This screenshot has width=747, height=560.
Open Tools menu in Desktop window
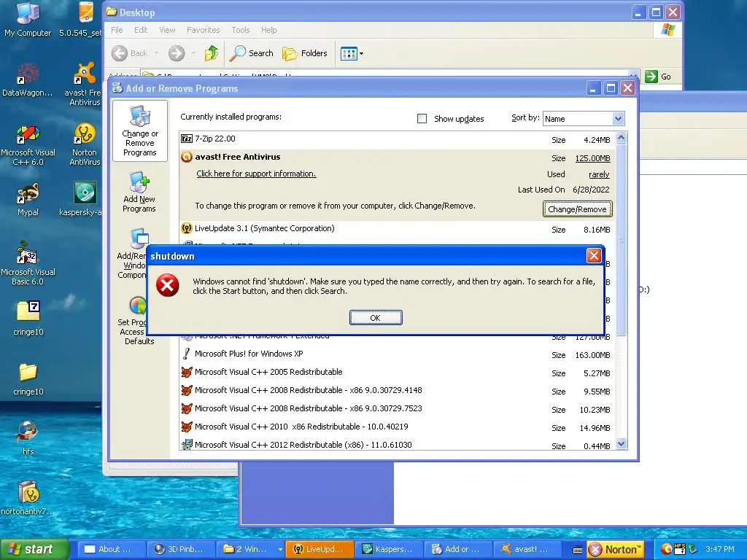coord(241,30)
